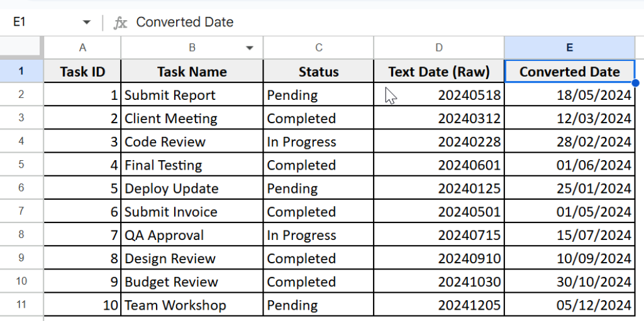Select the cell with date 30/10/2024
Screen dimensions: 644x321
click(569, 282)
